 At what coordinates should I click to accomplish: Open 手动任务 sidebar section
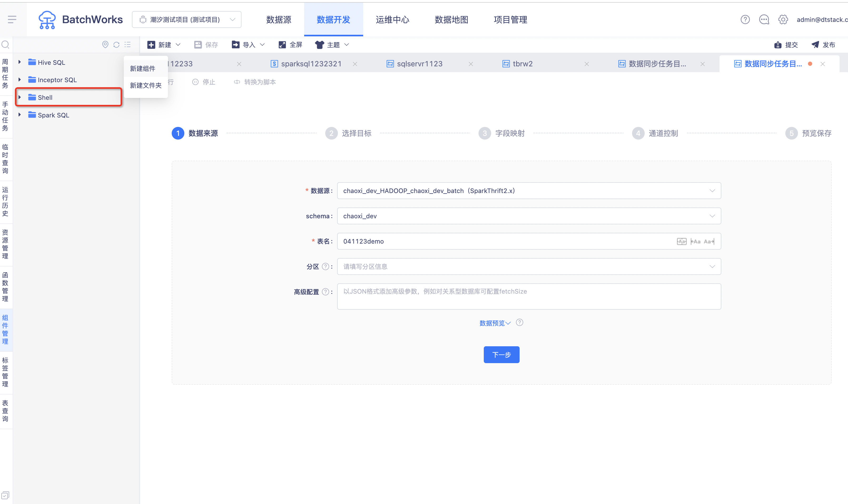[x=6, y=116]
